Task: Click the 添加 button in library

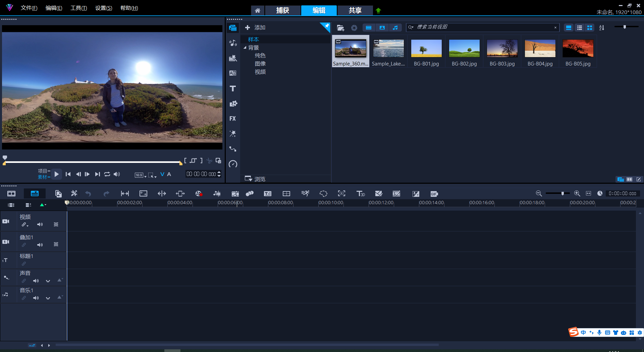Action: click(255, 28)
